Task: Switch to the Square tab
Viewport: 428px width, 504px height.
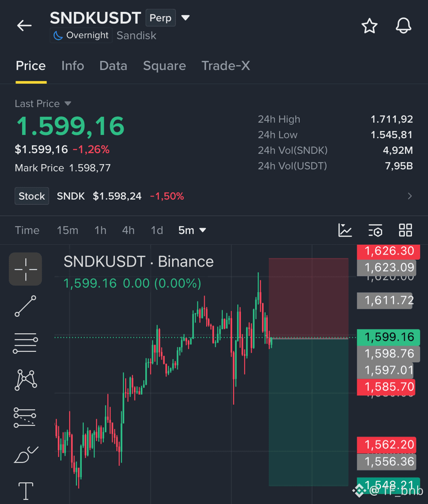Action: click(164, 66)
